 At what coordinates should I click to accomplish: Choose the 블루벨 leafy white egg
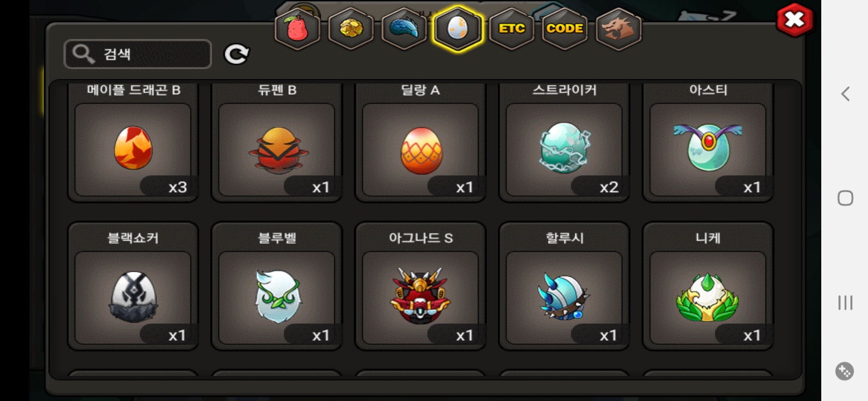click(277, 286)
